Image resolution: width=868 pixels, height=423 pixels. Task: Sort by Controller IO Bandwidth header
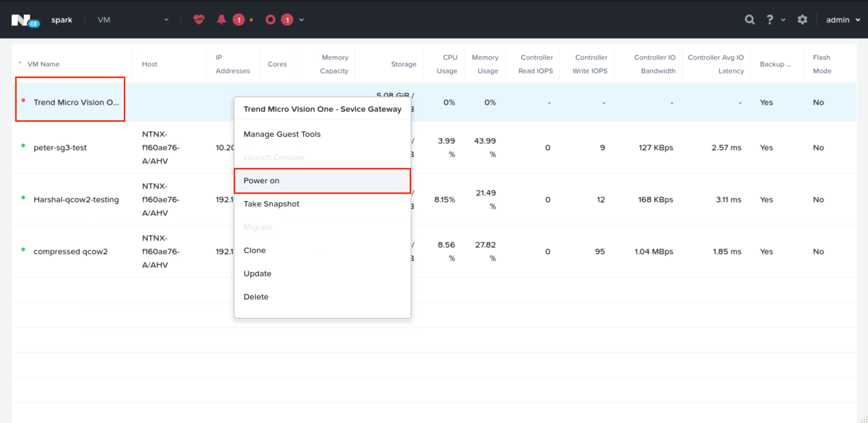click(x=655, y=64)
